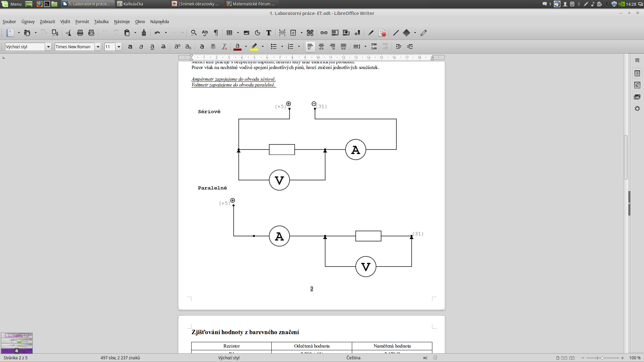Insert an endnote
The image size is (644, 362).
pyautogui.click(x=346, y=33)
